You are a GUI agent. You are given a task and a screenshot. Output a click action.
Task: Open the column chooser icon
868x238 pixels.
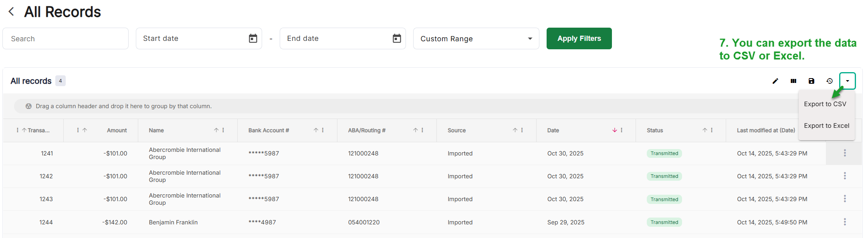pos(793,81)
